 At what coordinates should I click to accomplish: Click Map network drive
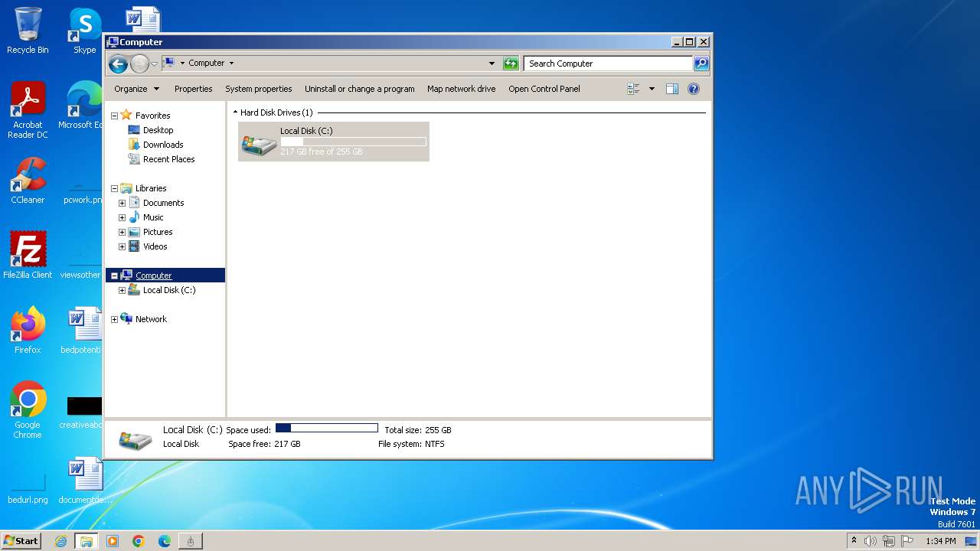(462, 89)
